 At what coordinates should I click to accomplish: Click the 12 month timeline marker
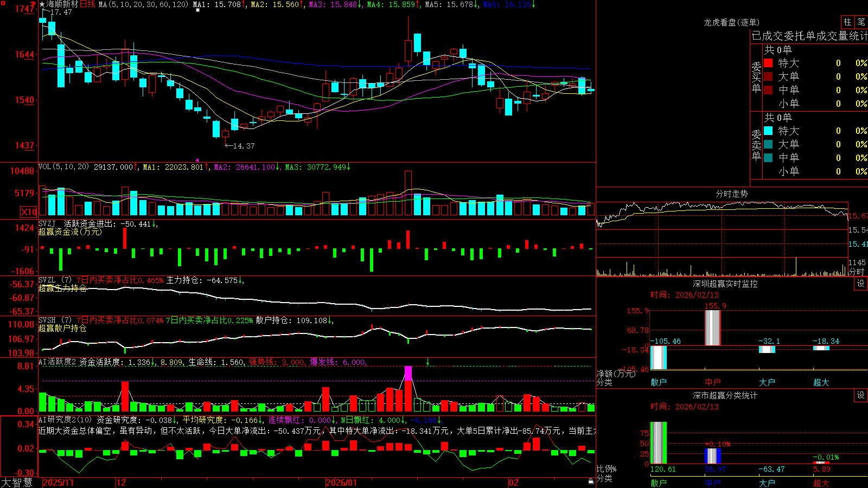click(122, 483)
